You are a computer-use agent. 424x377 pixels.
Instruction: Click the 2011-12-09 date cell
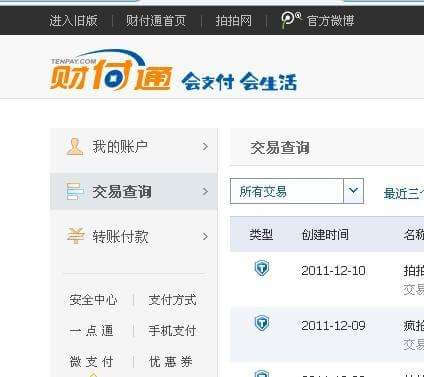(333, 326)
